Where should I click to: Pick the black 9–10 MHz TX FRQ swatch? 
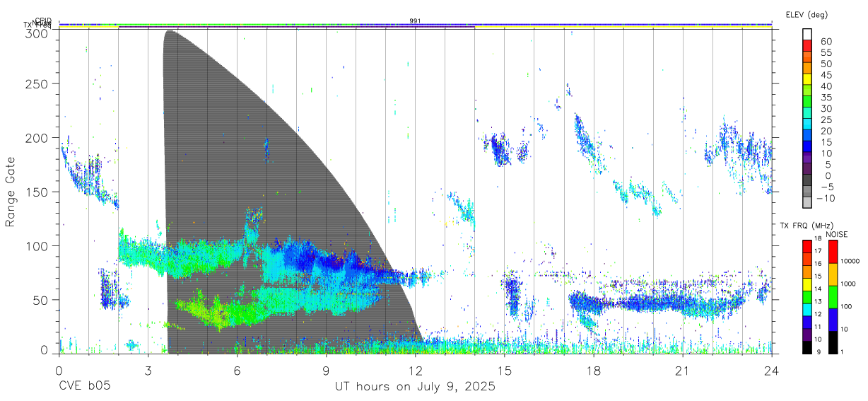[x=808, y=347]
